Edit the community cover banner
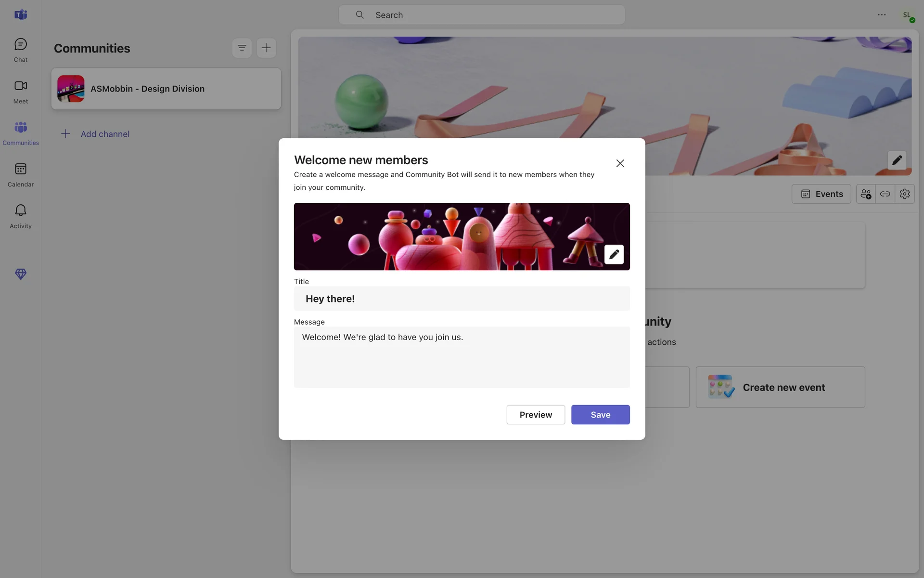The image size is (924, 578). 897,160
